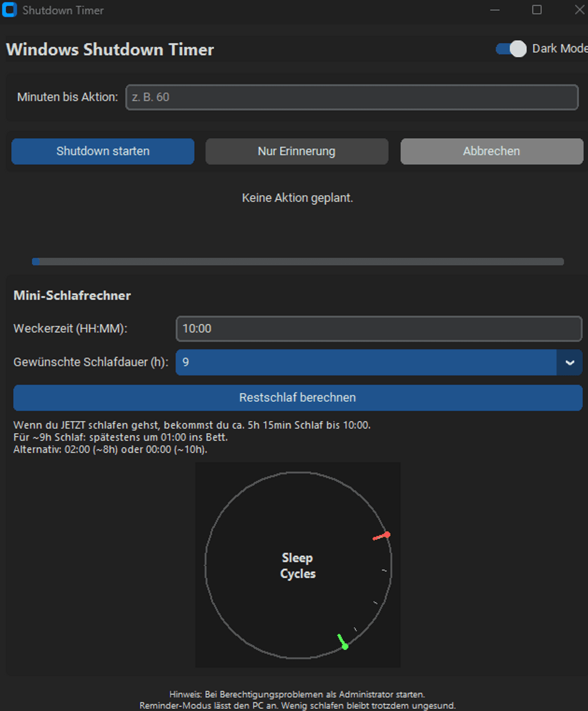Maximize the Shutdown Timer window
This screenshot has width=588, height=711.
pos(537,10)
